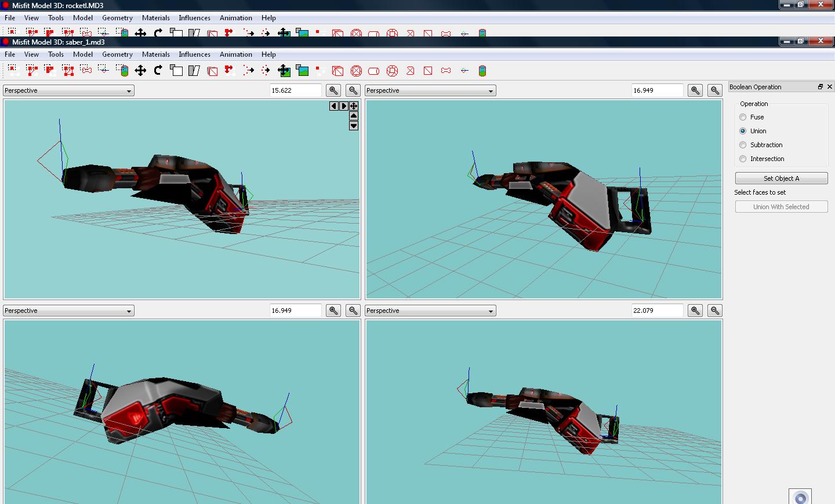The image size is (835, 504).
Task: Choose the Subtraction operation radio button
Action: coord(743,145)
